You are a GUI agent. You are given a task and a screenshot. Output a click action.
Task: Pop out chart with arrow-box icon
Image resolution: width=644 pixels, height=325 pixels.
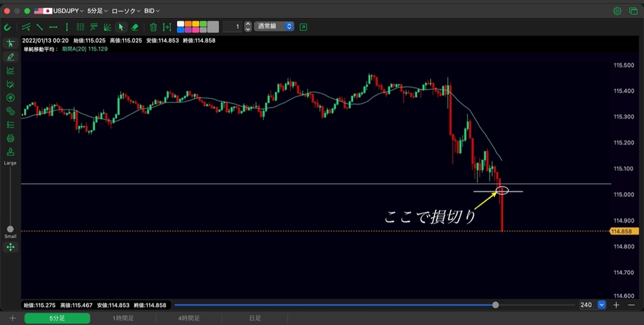pyautogui.click(x=304, y=27)
